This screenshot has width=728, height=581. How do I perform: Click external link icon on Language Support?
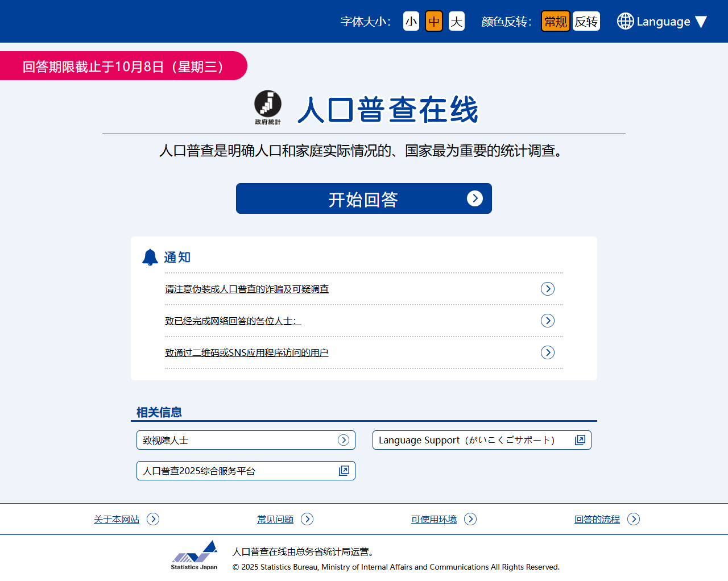click(x=580, y=440)
